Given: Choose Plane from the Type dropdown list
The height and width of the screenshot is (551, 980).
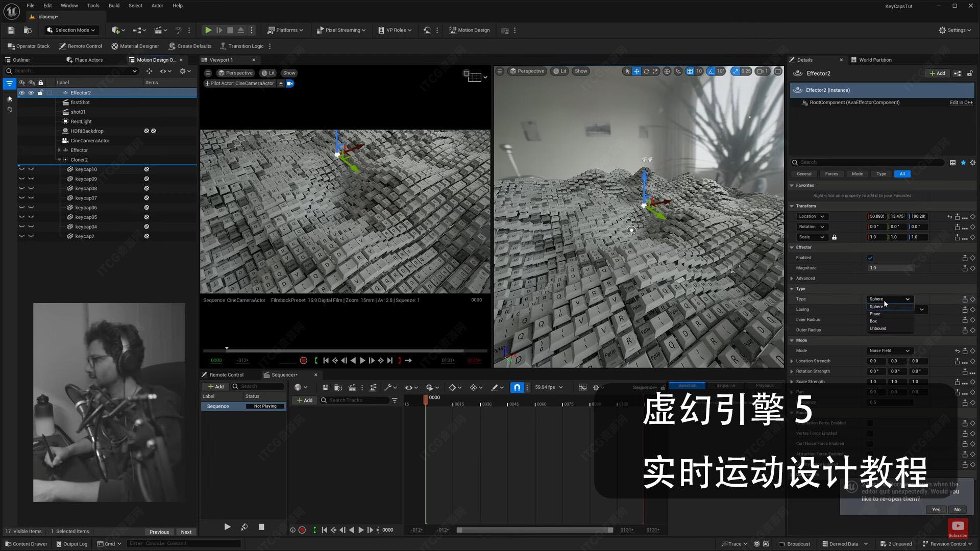Looking at the screenshot, I should (x=875, y=314).
